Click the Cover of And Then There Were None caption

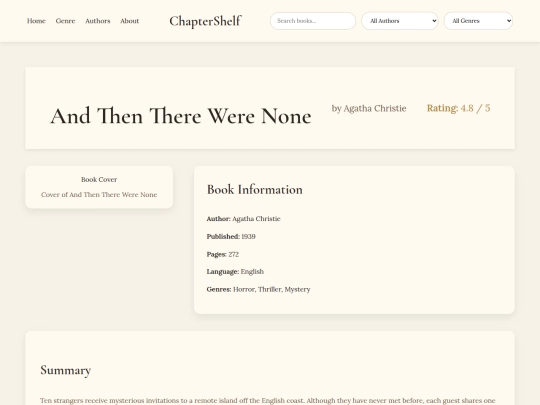99,195
